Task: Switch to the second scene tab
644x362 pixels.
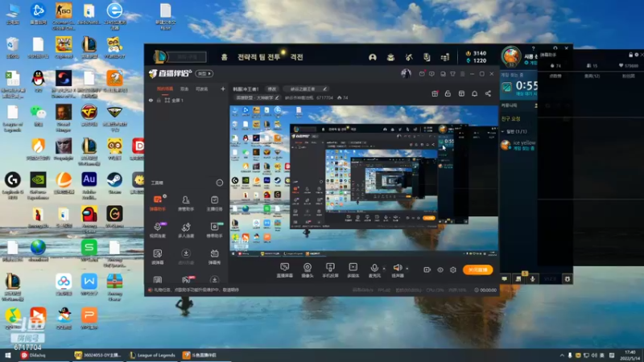Action: click(184, 88)
